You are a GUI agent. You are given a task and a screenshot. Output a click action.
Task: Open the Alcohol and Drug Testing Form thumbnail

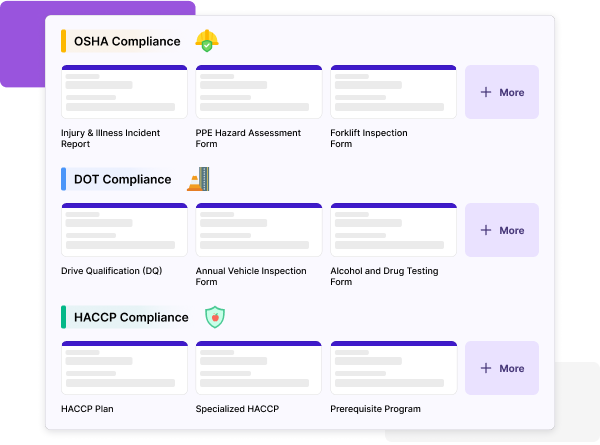pyautogui.click(x=393, y=230)
